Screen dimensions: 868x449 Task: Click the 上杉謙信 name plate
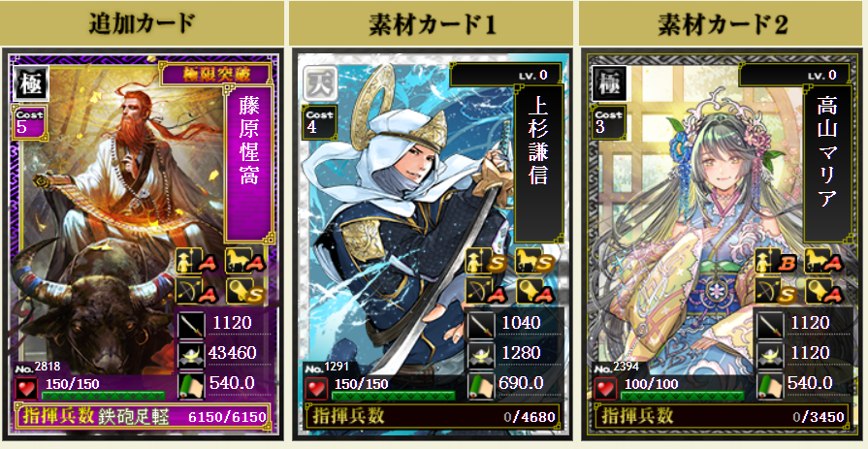point(538,163)
